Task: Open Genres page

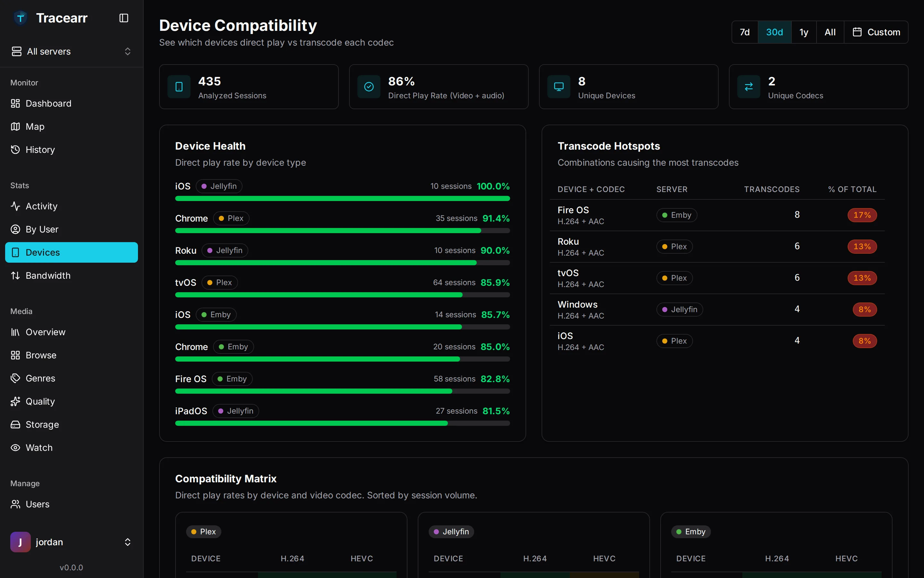Action: point(72,379)
